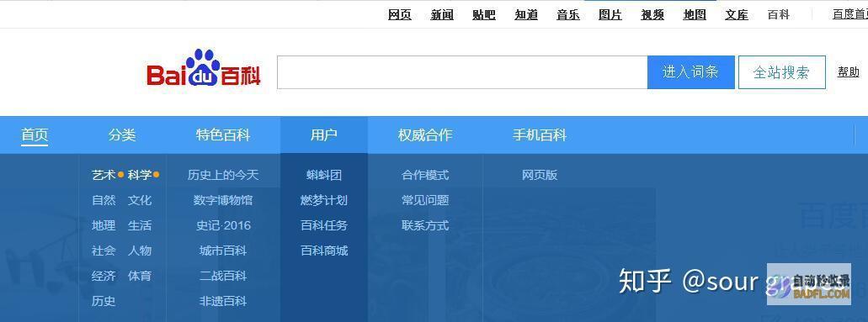Select 百科 in top navigation
The width and height of the screenshot is (868, 322).
click(778, 15)
